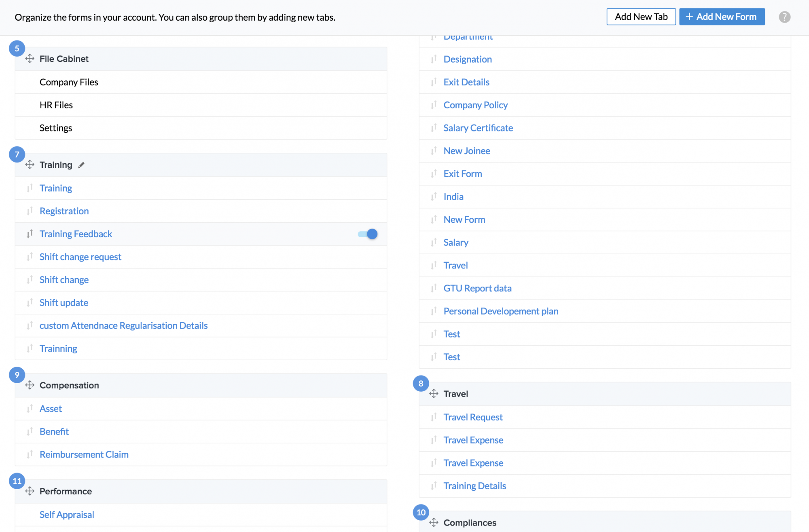Open the Personal Developement plan form
This screenshot has height=532, width=809.
500,311
